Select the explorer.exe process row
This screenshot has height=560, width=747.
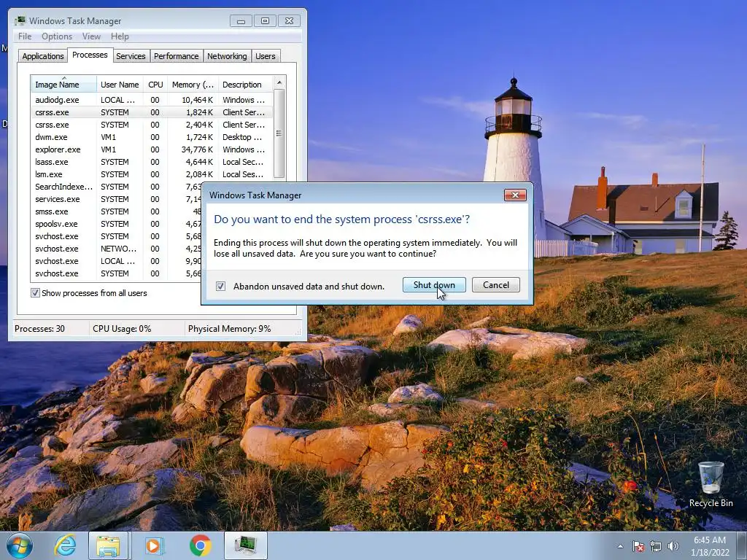[x=152, y=149]
